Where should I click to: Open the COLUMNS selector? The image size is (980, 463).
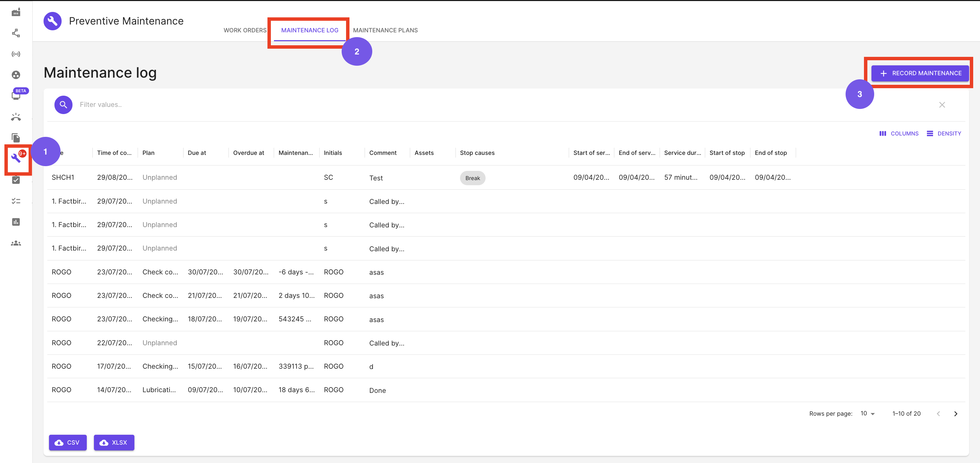899,133
